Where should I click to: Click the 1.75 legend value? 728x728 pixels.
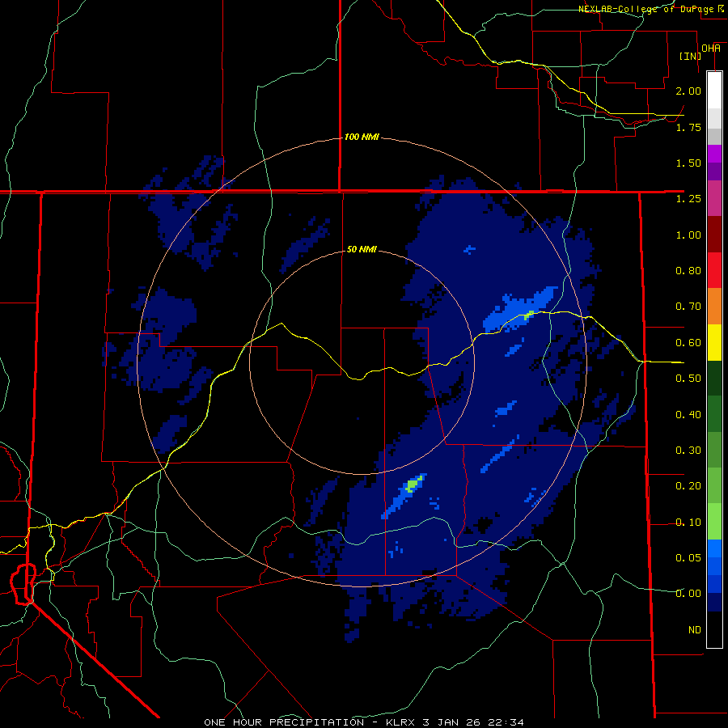688,127
